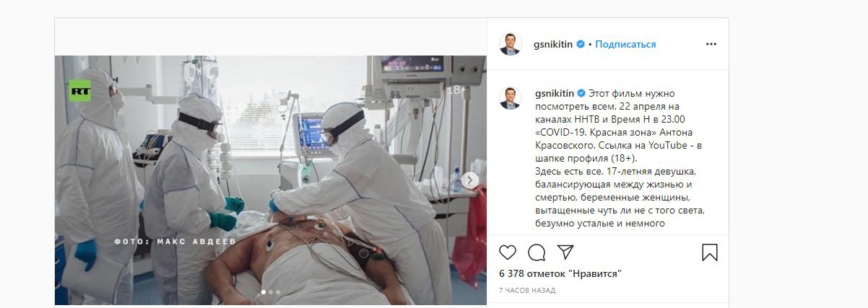The image size is (868, 308).
Task: Save the post with the bookmark icon
Action: coord(710,252)
